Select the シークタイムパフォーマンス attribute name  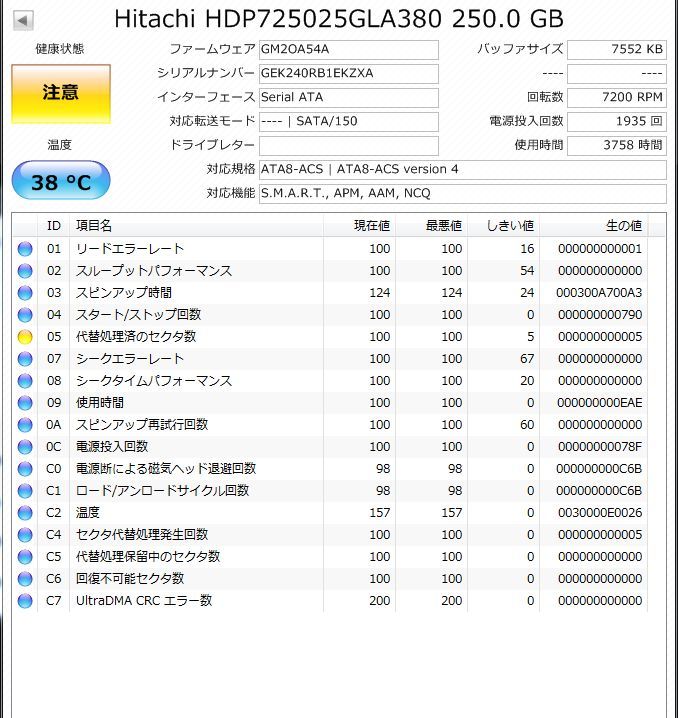(154, 381)
